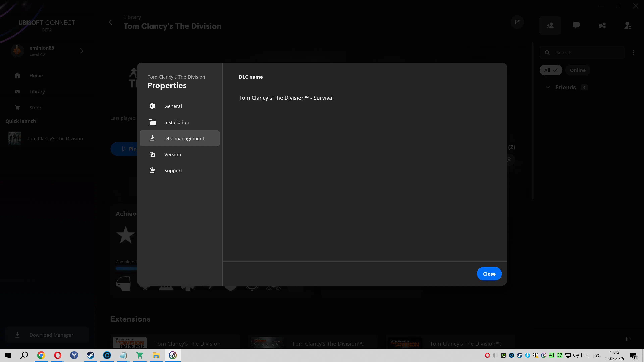Open Steam from the taskbar
Image resolution: width=644 pixels, height=362 pixels.
pos(91,355)
